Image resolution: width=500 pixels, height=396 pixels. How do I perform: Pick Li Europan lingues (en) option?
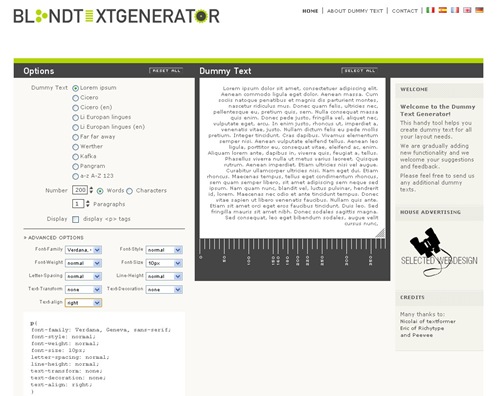76,127
